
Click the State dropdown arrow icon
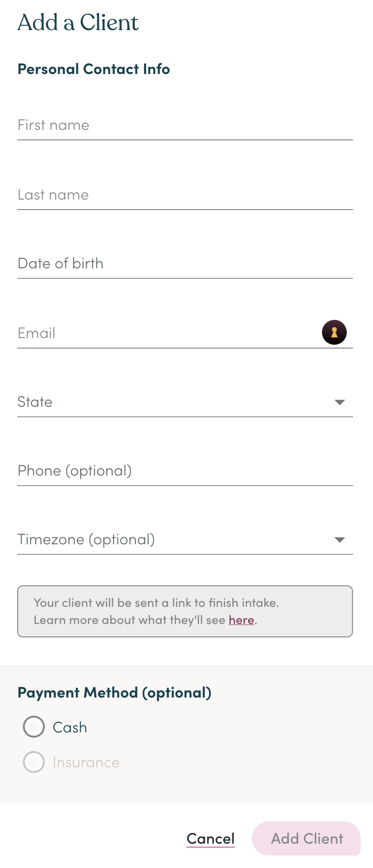(x=340, y=402)
